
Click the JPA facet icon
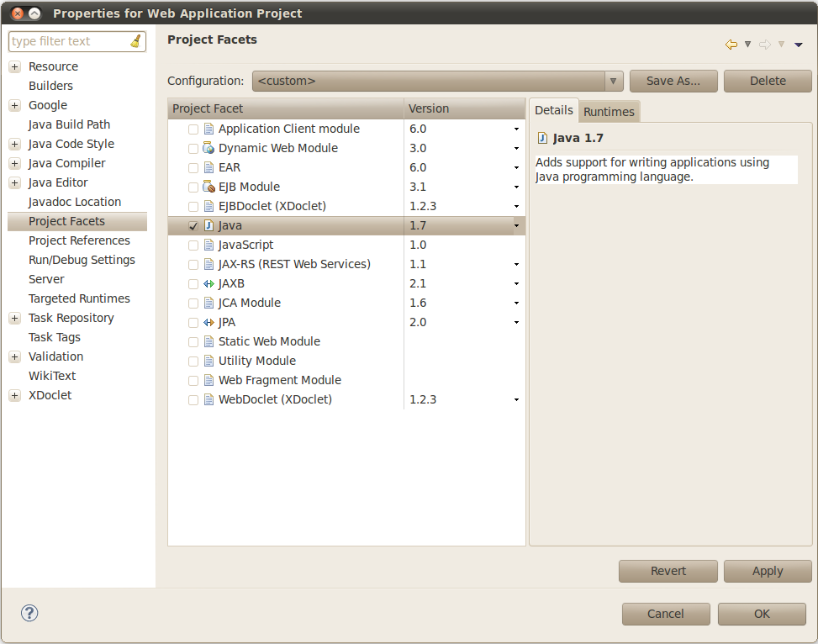pos(208,322)
